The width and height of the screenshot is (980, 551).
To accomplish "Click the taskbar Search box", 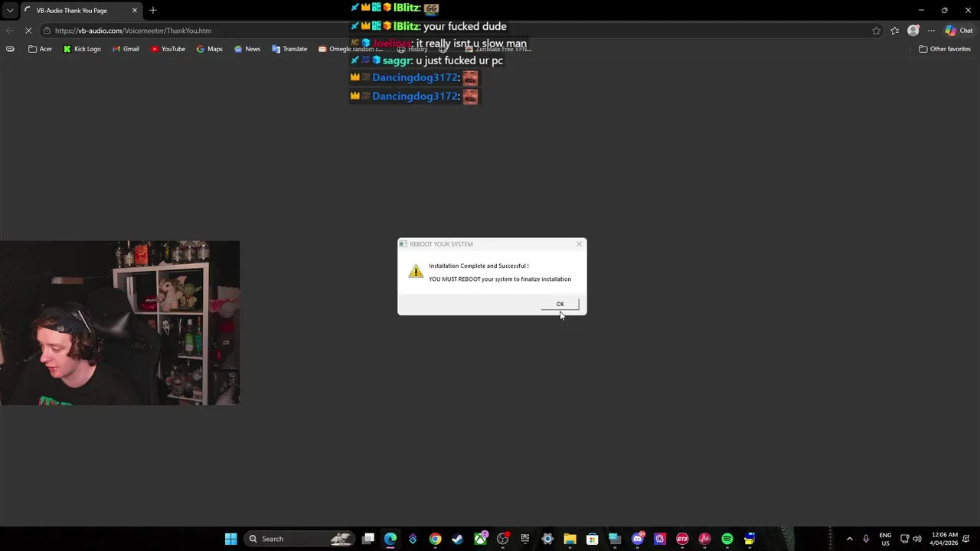I will [300, 539].
